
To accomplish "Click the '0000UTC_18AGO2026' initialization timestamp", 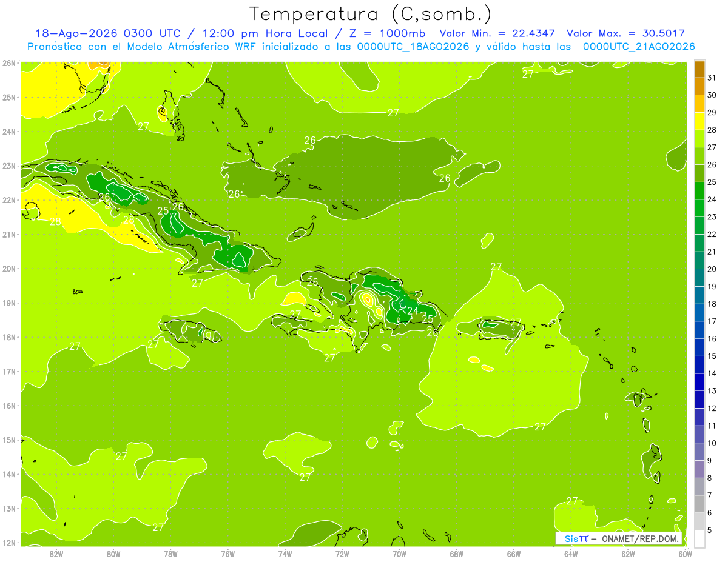I will click(413, 47).
